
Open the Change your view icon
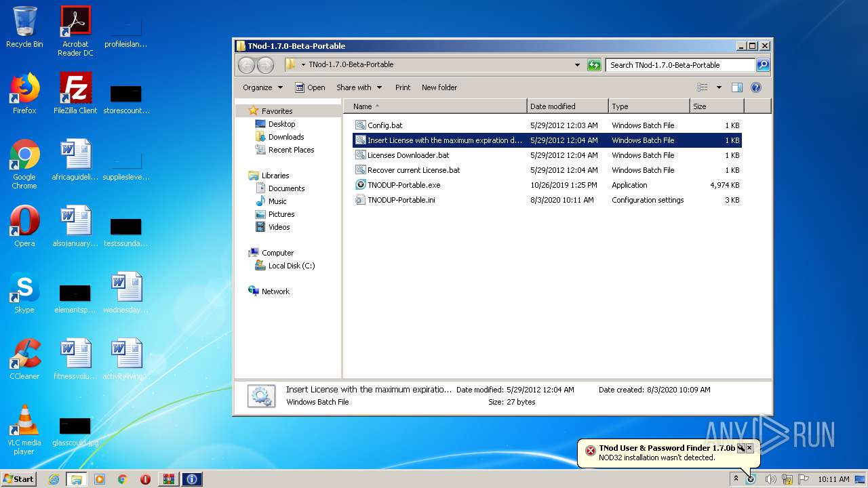pyautogui.click(x=703, y=87)
